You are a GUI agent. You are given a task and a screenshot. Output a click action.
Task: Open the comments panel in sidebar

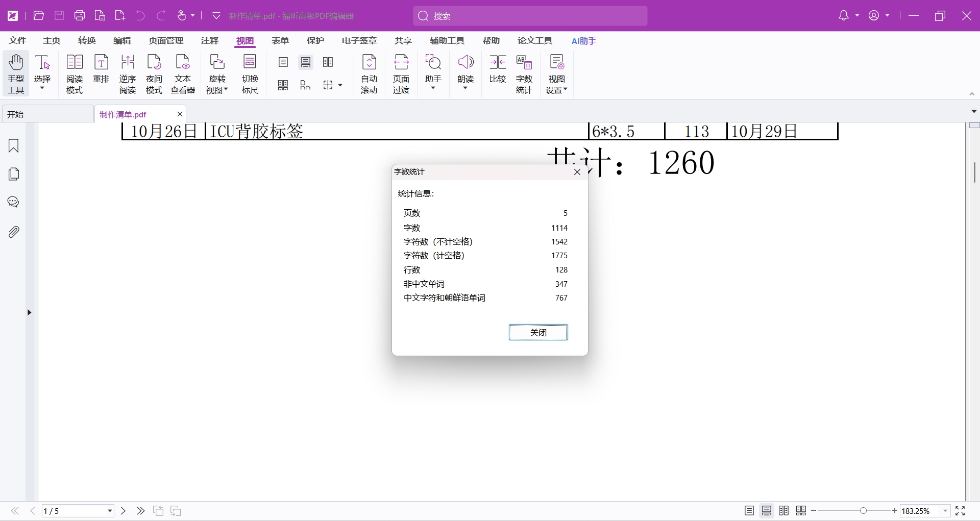pyautogui.click(x=14, y=202)
